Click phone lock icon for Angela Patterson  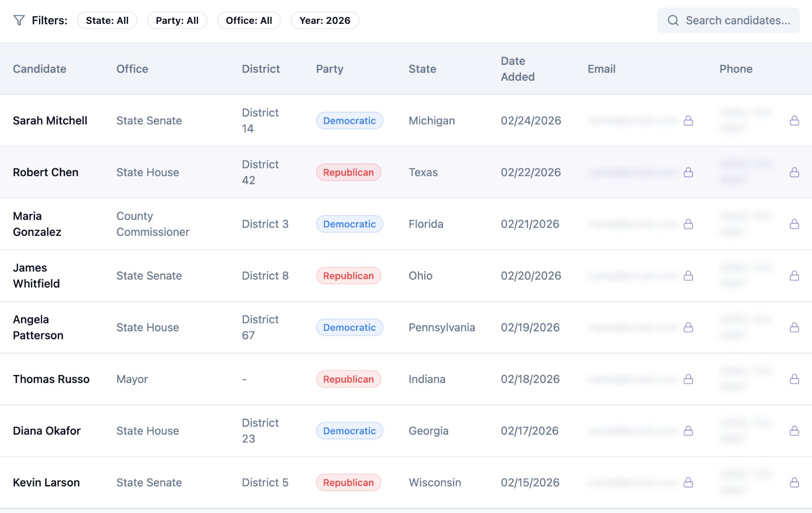coord(794,328)
